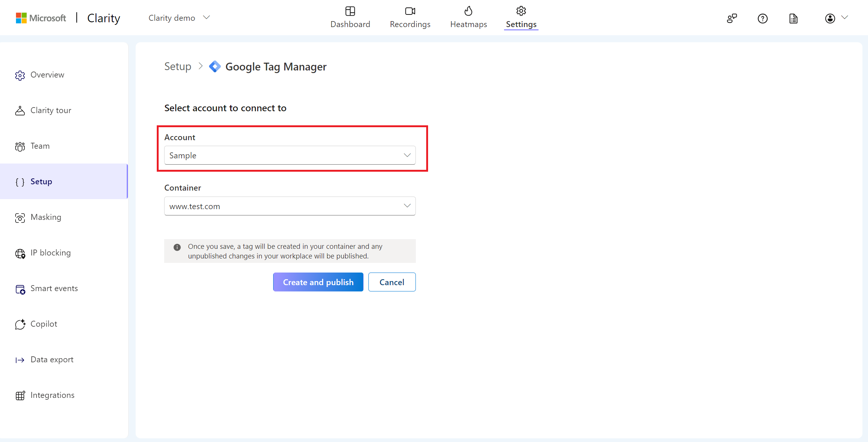868x442 pixels.
Task: Click the 'Select account to connect to' heading
Action: 225,108
